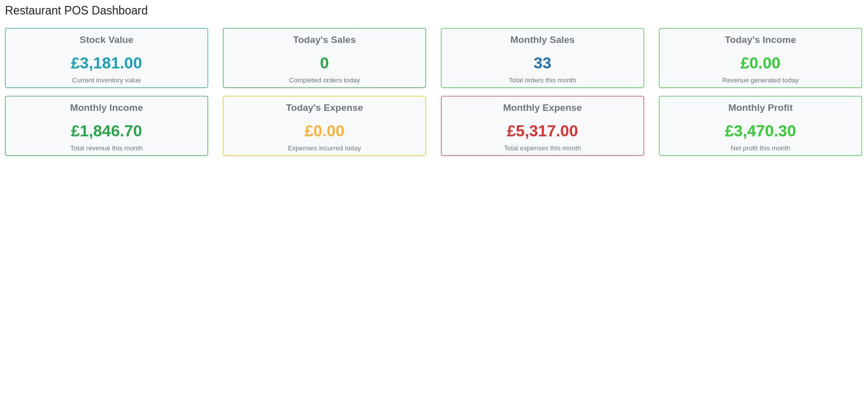Click the Completed orders today label
This screenshot has width=868, height=397.
tap(324, 80)
